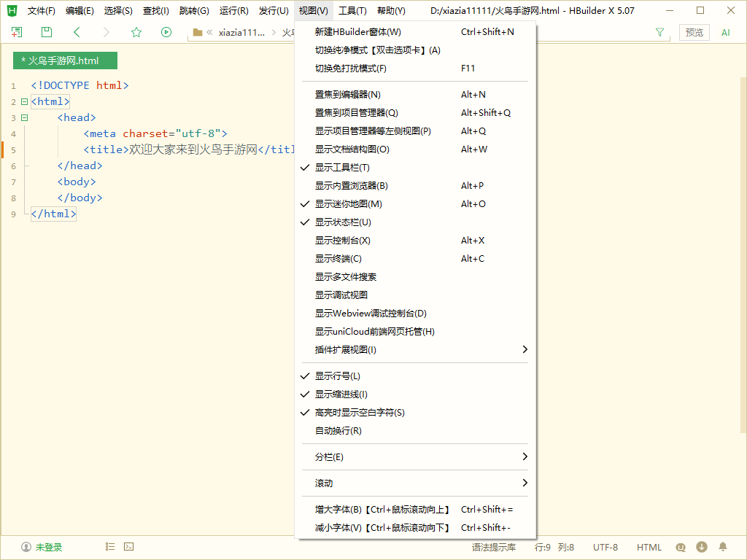Click the folder icon in breadcrumb
The height and width of the screenshot is (560, 747).
coord(198,32)
